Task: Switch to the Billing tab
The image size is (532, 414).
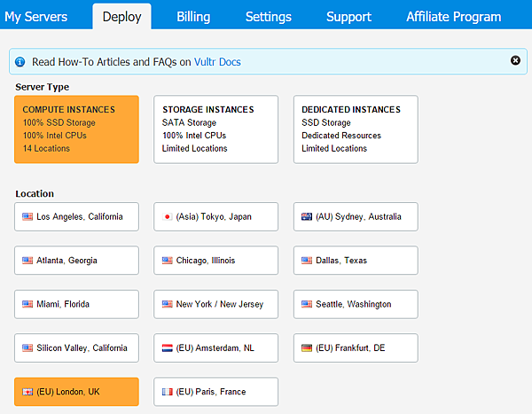Action: (193, 17)
